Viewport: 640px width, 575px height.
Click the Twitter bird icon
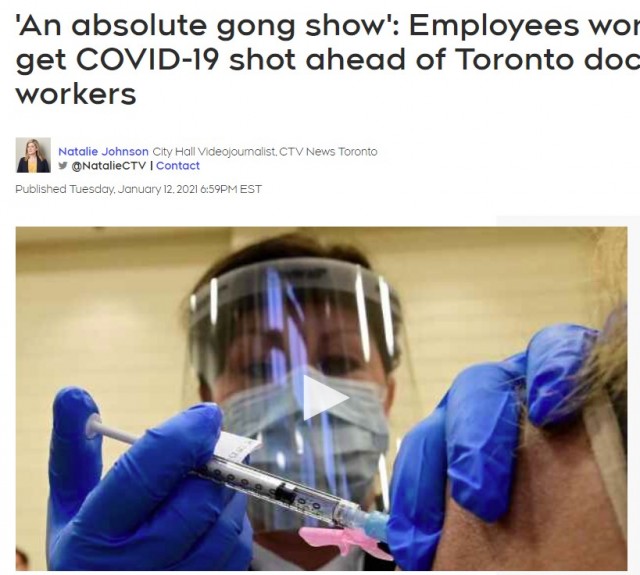pos(62,165)
